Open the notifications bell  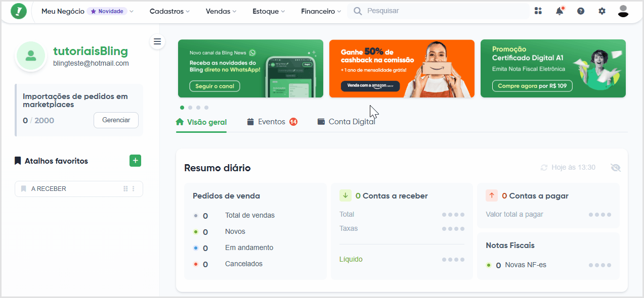[x=560, y=11]
